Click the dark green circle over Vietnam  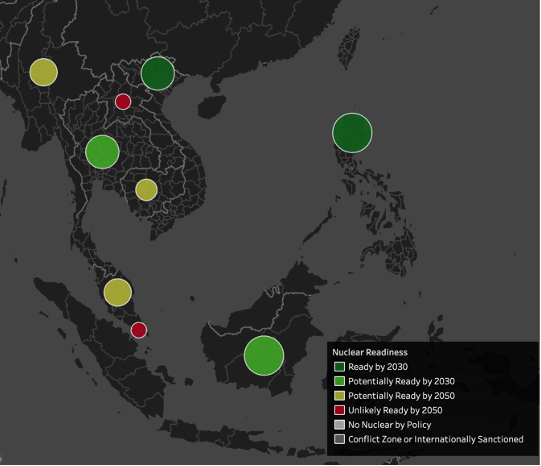pyautogui.click(x=158, y=73)
